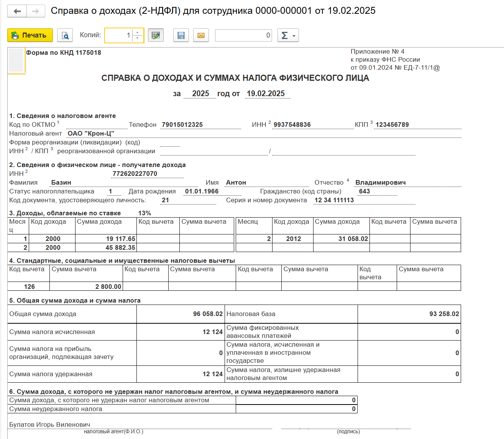Select section heading '1. Сведения о налоговом агенте'
Viewport: 504px width, 439px height.
tap(62, 116)
